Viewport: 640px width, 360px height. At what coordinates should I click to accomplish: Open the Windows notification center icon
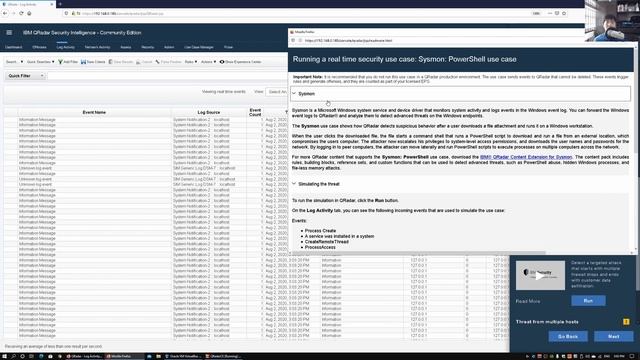click(632, 356)
